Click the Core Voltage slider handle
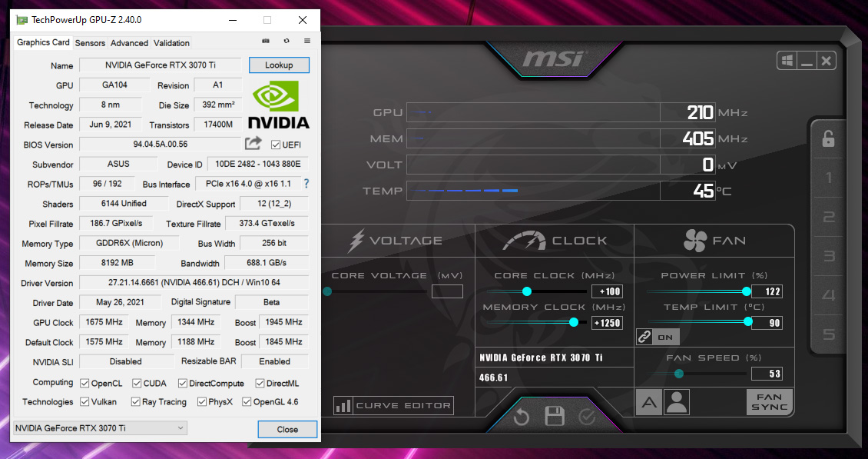Screen dimensions: 868x459 pos(327,291)
